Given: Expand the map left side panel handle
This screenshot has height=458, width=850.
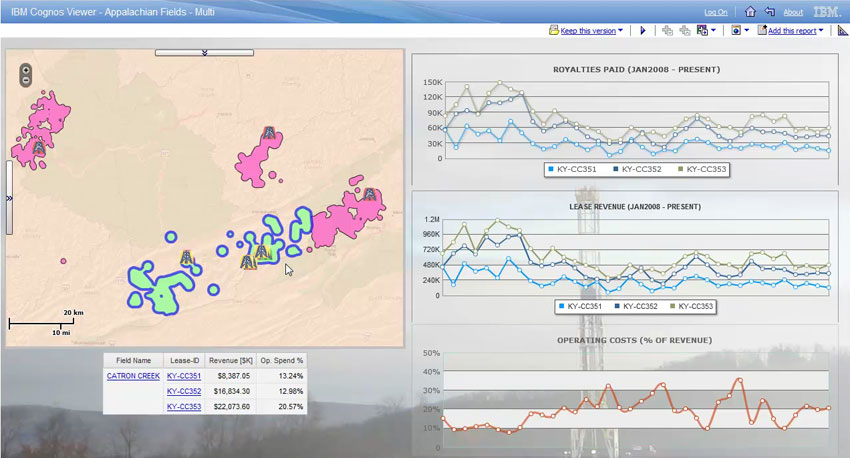Looking at the screenshot, I should pos(9,198).
